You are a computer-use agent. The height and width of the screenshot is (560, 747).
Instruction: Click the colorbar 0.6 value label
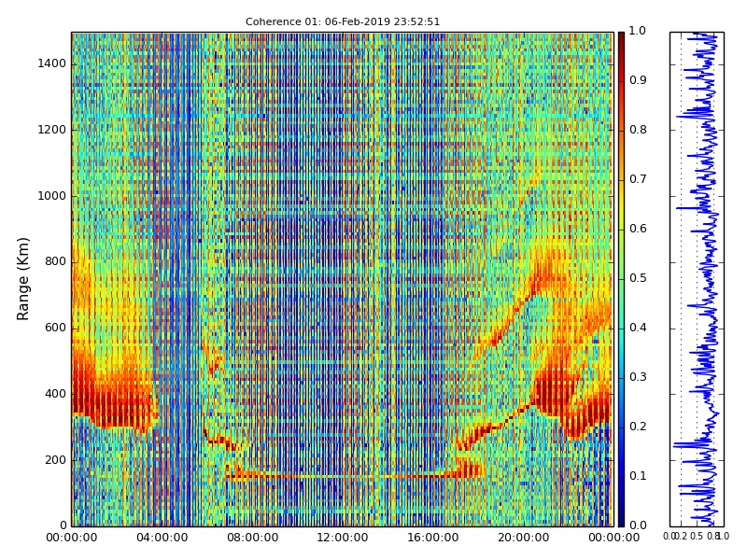click(x=638, y=229)
